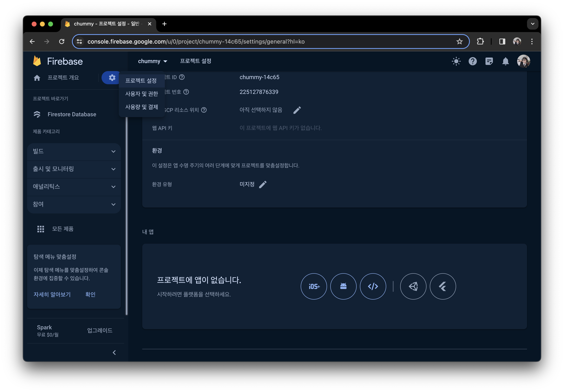Click 프로젝트 설정 header title

point(195,61)
